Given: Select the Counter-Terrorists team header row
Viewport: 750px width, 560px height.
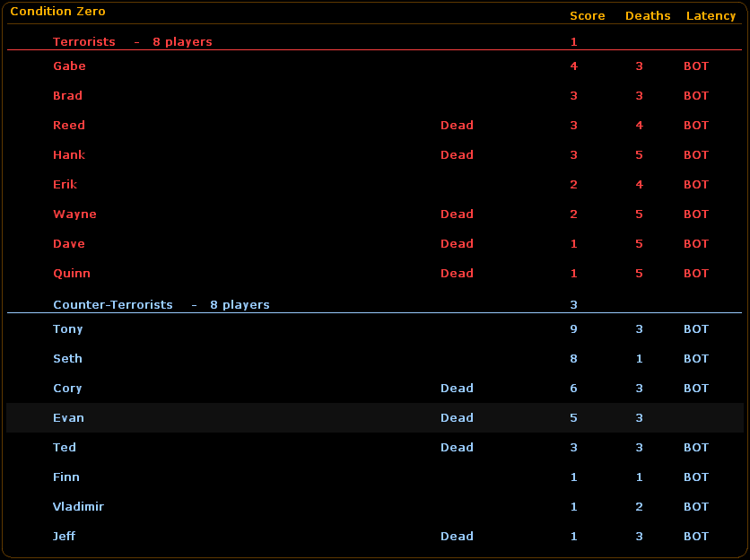Looking at the screenshot, I should [x=114, y=304].
